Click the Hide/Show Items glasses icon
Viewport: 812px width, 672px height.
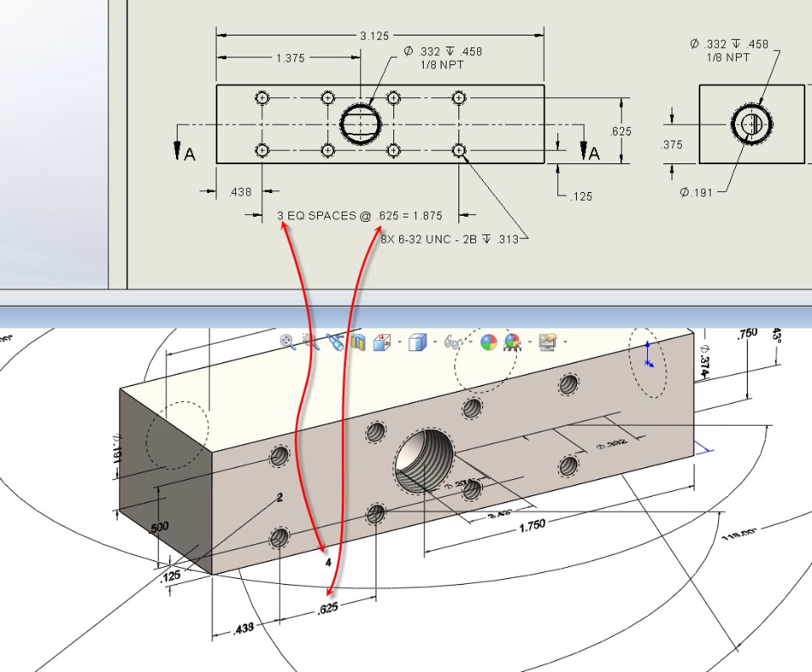tap(453, 342)
